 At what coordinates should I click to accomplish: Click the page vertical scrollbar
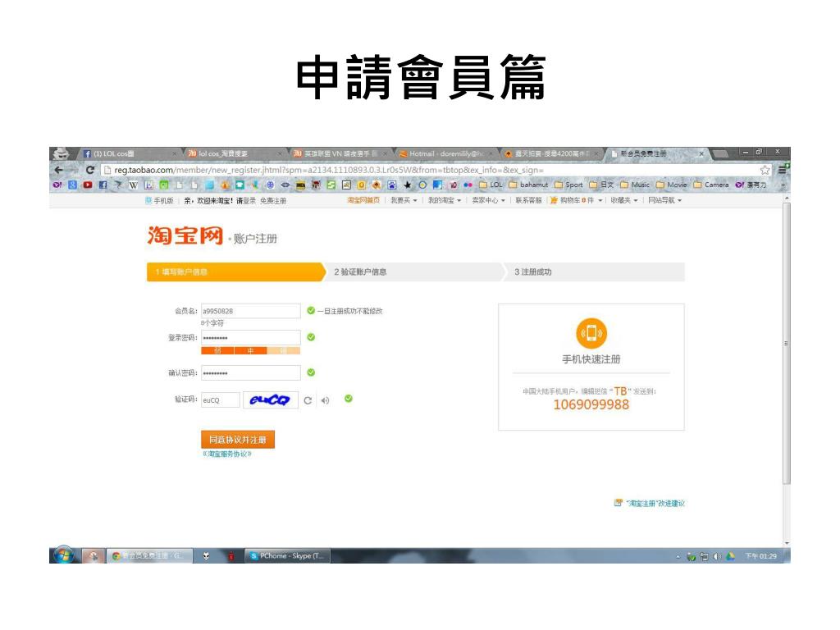[787, 343]
